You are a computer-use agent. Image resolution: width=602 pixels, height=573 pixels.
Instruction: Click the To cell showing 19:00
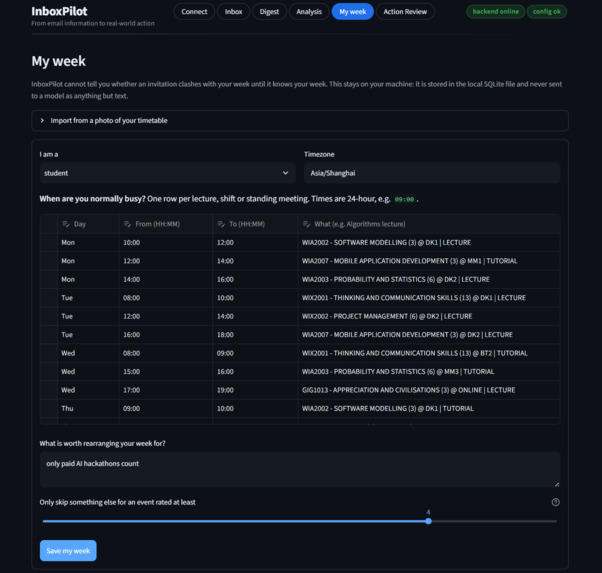(255, 390)
